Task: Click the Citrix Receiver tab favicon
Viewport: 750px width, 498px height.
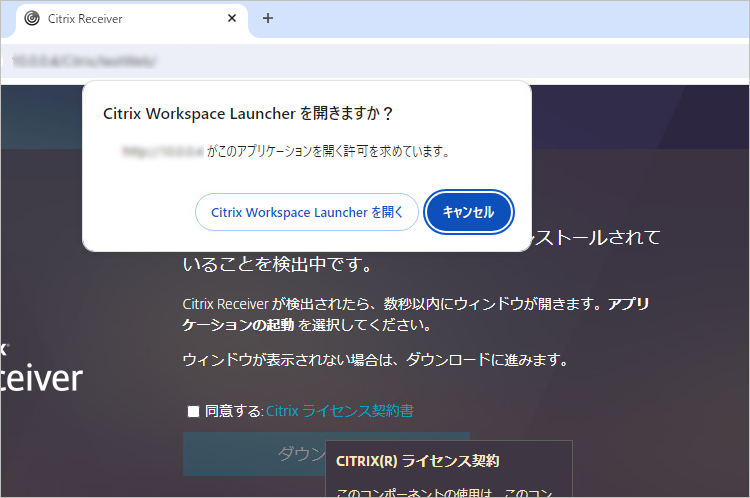Action: [32, 18]
